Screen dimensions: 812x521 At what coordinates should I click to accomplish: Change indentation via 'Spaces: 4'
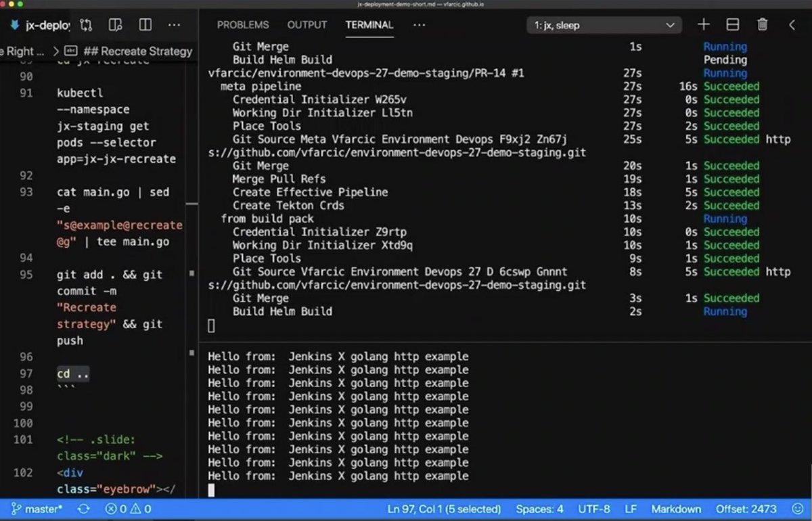click(x=540, y=509)
